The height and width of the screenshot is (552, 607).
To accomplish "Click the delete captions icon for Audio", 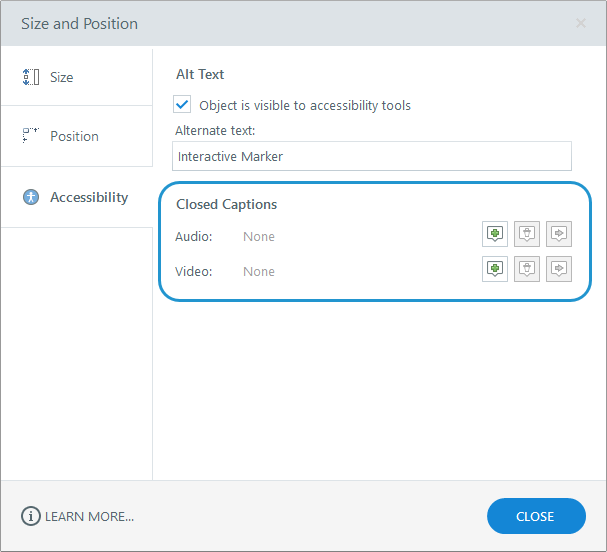I will click(x=527, y=234).
